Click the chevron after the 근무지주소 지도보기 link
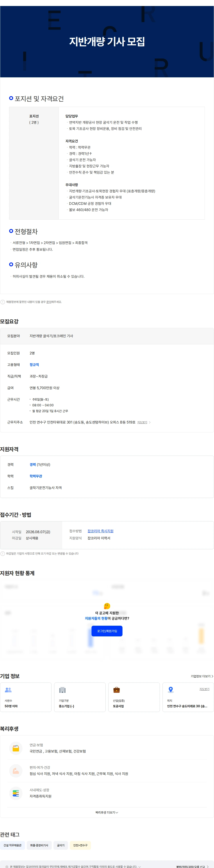The image size is (214, 868). coord(150,422)
